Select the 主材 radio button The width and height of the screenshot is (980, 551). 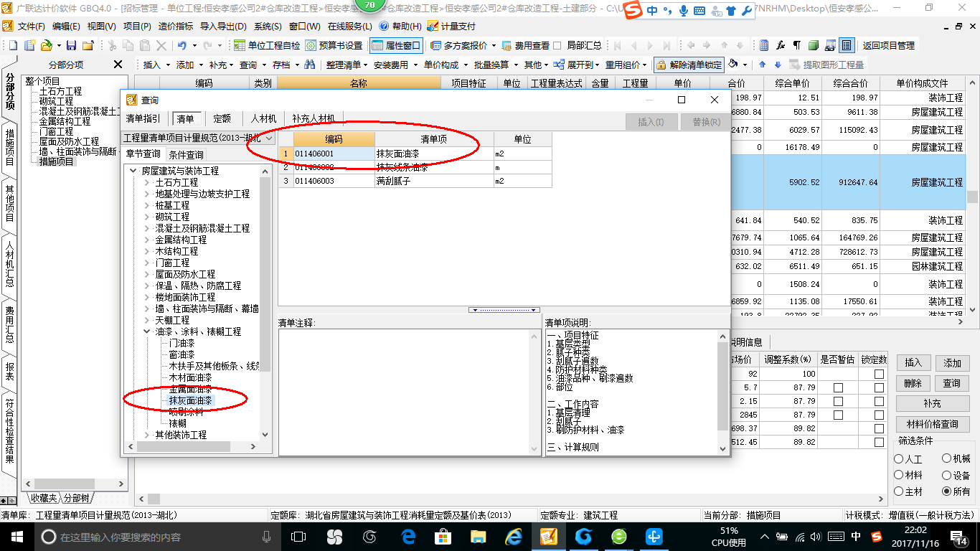coord(899,491)
